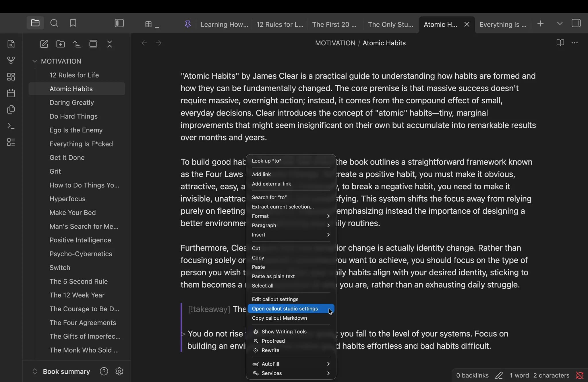Open the Book summary vault switcher
Image resolution: width=588 pixels, height=382 pixels.
pyautogui.click(x=61, y=371)
